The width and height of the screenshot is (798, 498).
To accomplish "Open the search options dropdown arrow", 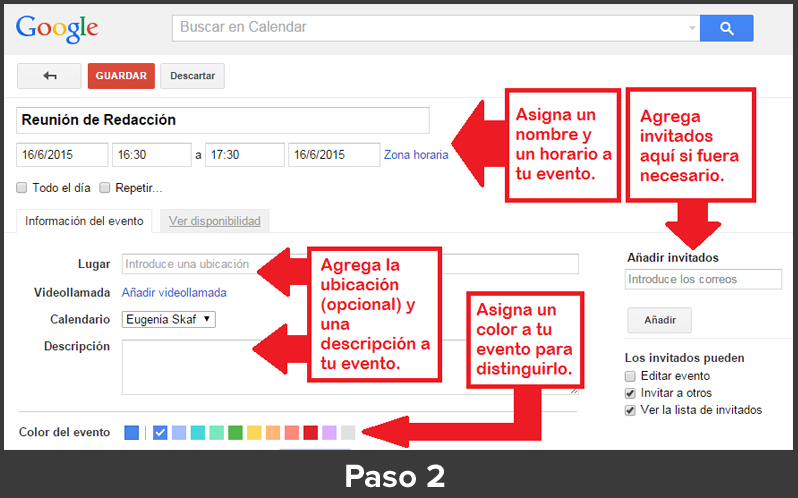I will tap(691, 28).
